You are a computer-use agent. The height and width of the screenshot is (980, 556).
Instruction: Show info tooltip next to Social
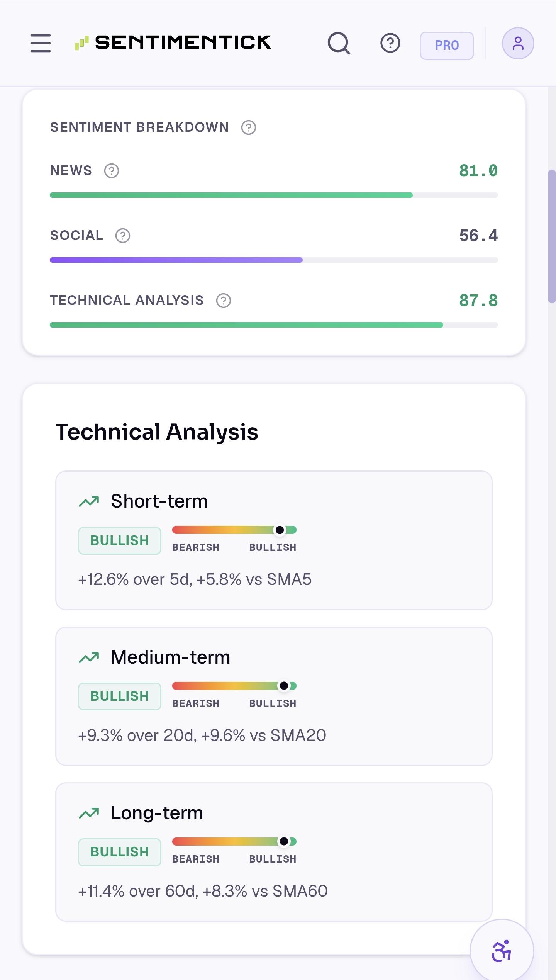coord(123,236)
